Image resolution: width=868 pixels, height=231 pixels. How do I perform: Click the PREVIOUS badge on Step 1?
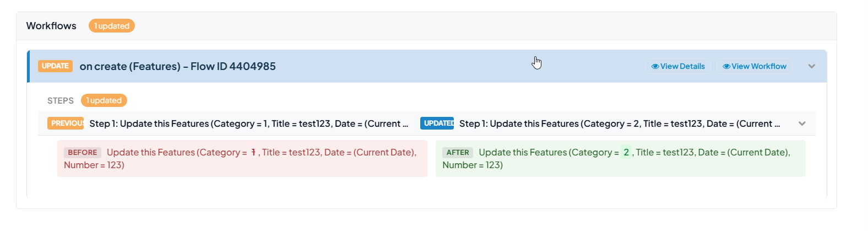pos(66,123)
